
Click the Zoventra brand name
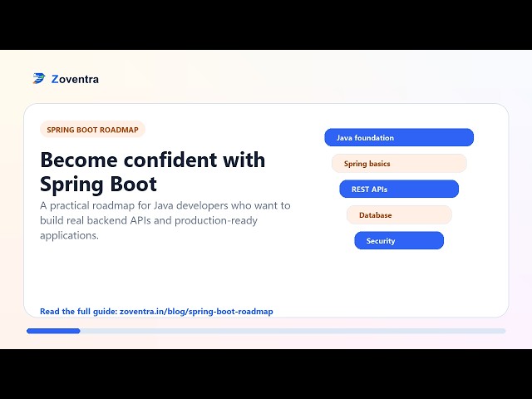point(75,79)
